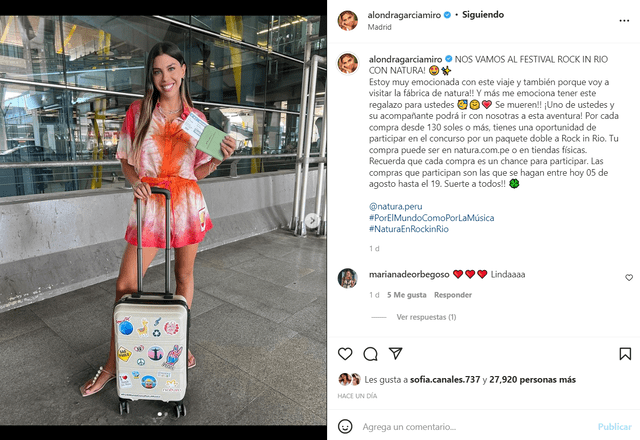
Task: Open the #PorElMundoComoPorLaMúsica hashtag
Action: pyautogui.click(x=431, y=218)
